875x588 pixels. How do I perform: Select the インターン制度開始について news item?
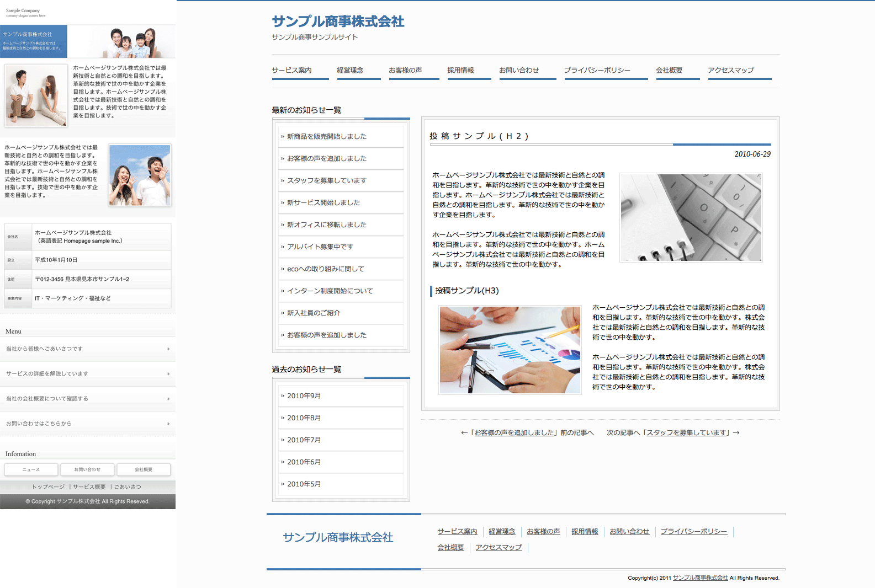click(330, 291)
